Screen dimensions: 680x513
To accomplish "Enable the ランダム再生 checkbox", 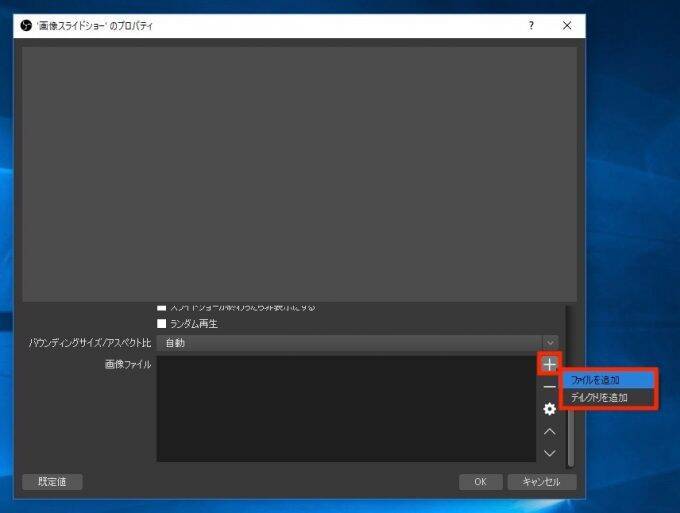I will [162, 324].
